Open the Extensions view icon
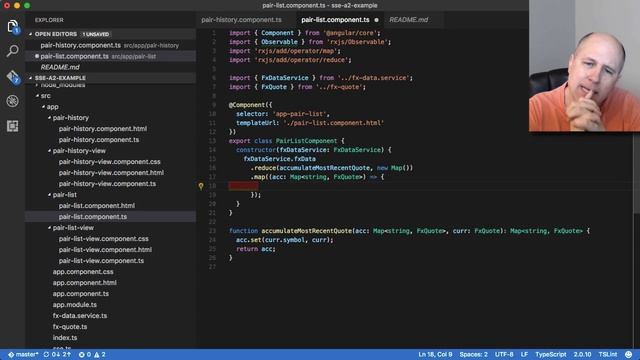This screenshot has height=360, width=640. (12, 126)
